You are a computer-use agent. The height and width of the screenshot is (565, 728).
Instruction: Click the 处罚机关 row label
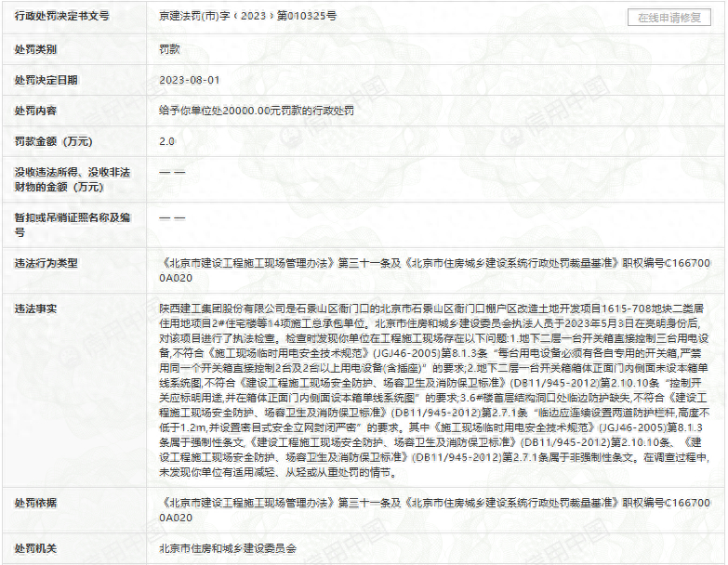tap(35, 548)
